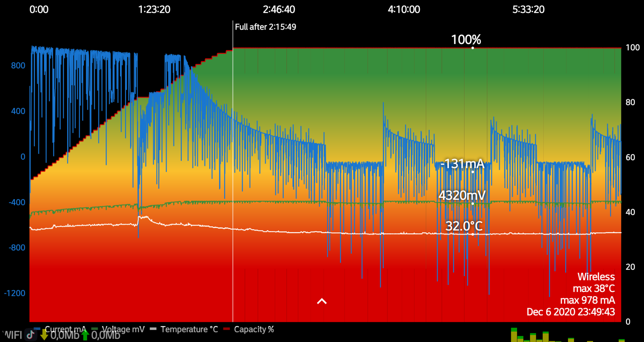Image resolution: width=644 pixels, height=342 pixels.
Task: Click the 100% capacity readout label
Action: 466,40
